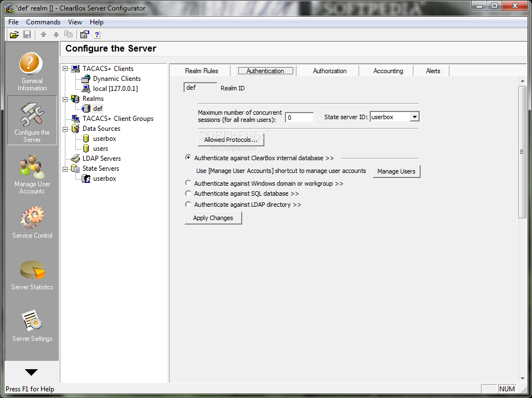The width and height of the screenshot is (532, 398).
Task: Click the Move Up arrow toolbar icon
Action: pos(43,34)
